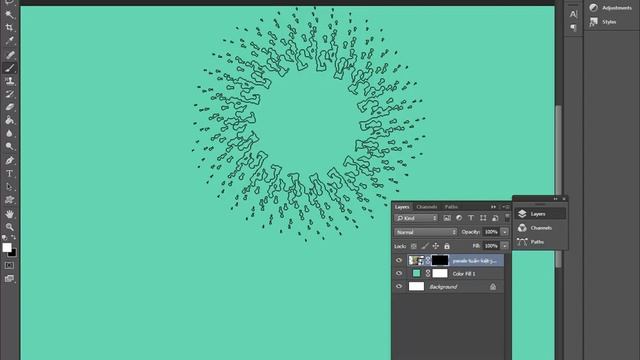Select the Horizontal Type tool
This screenshot has width=640, height=360.
pyautogui.click(x=9, y=173)
